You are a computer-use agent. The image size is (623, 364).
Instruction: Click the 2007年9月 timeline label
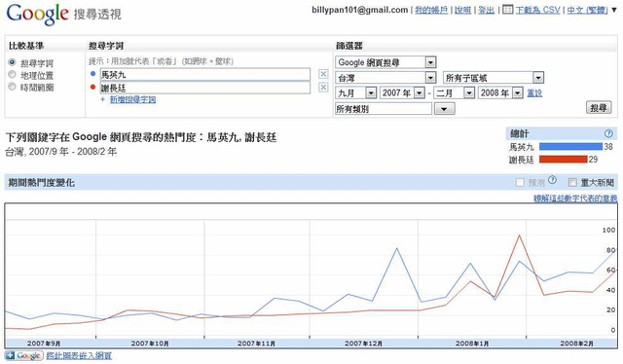44,344
